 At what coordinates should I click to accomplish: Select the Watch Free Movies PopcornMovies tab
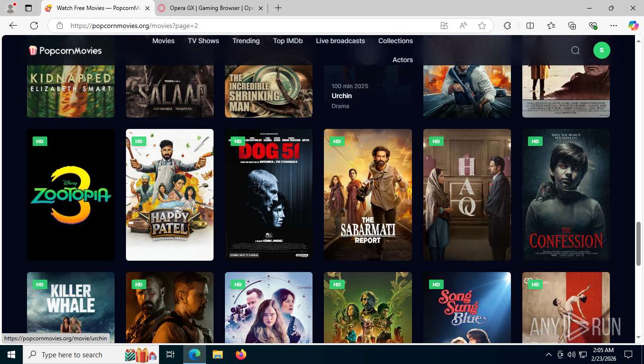tap(98, 8)
